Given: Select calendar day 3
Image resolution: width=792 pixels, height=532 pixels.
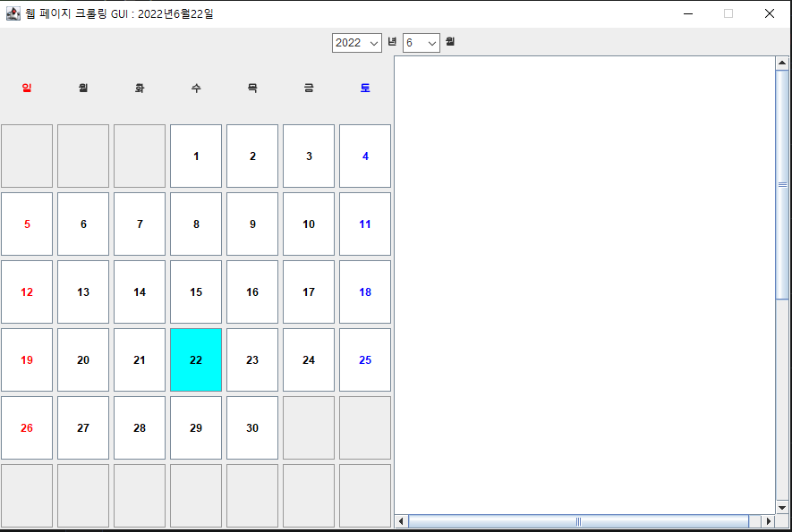Looking at the screenshot, I should pyautogui.click(x=309, y=156).
